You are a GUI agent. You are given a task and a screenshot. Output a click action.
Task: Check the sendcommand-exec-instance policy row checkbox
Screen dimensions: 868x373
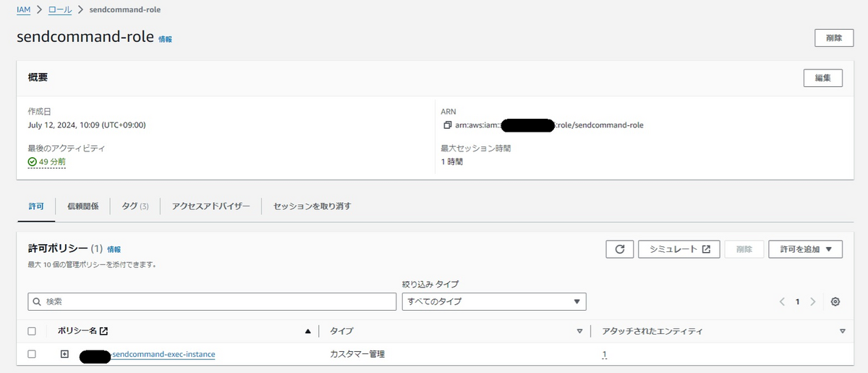[x=31, y=354]
